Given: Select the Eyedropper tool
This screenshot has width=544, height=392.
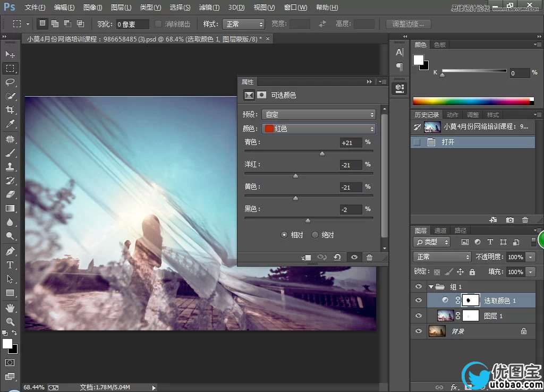Looking at the screenshot, I should click(10, 124).
